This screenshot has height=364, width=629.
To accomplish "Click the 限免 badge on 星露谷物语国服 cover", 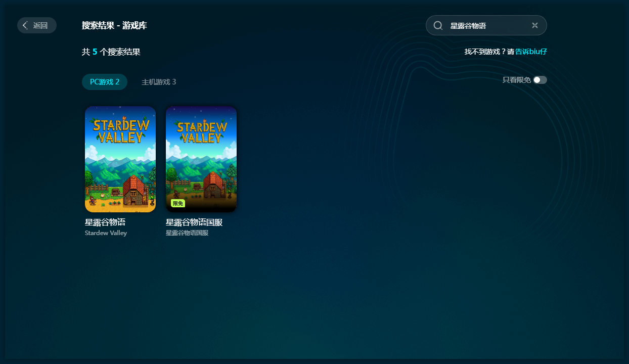I will [x=178, y=203].
